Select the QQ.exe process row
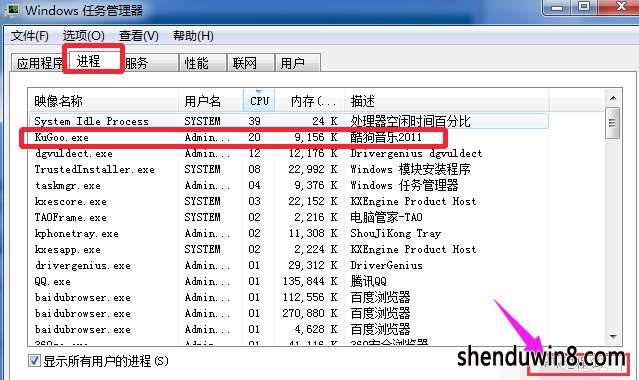Image resolution: width=639 pixels, height=380 pixels. [x=289, y=281]
